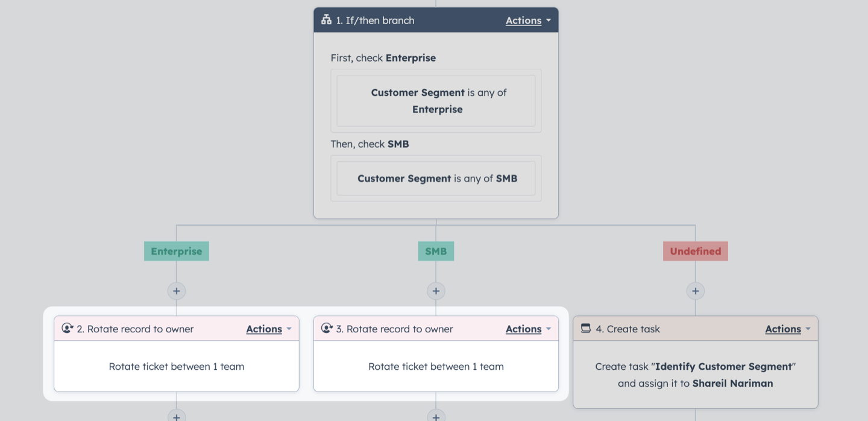Open Identify Customer Segment task card body
Viewport: 868px width, 421px height.
click(x=696, y=375)
